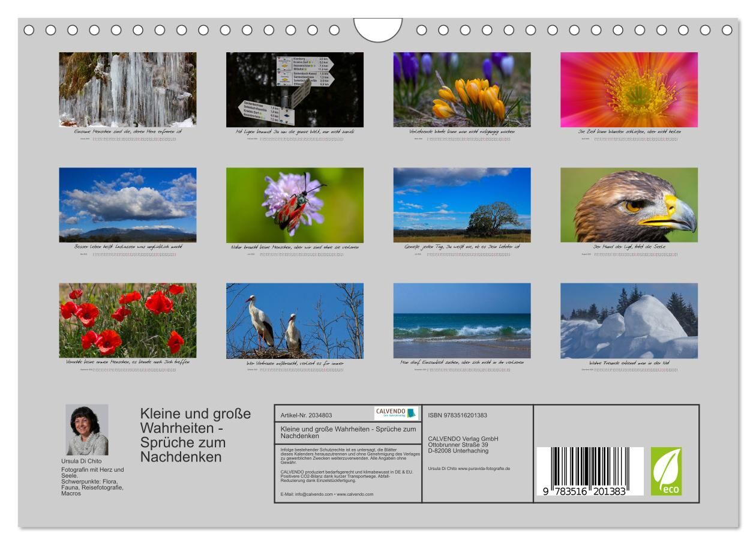Click the green eco leaf logo
The width and height of the screenshot is (756, 545).
click(666, 471)
